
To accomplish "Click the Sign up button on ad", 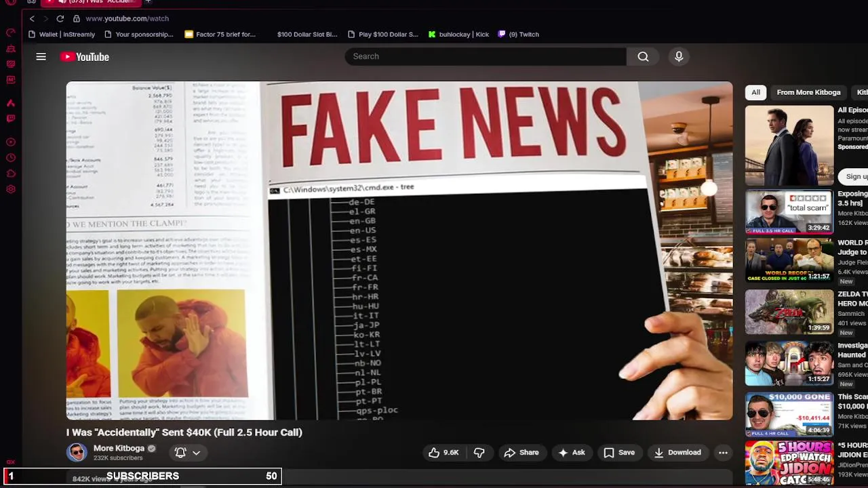I will click(856, 176).
